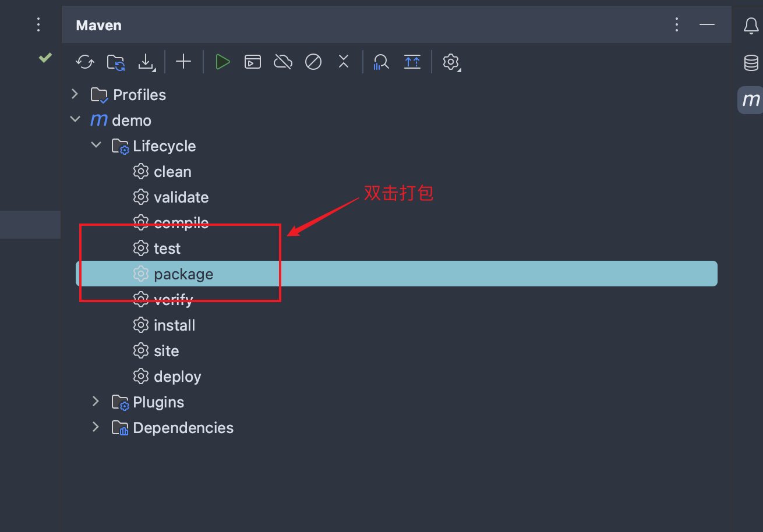763x532 pixels.
Task: Reload all Maven projects
Action: coord(85,62)
